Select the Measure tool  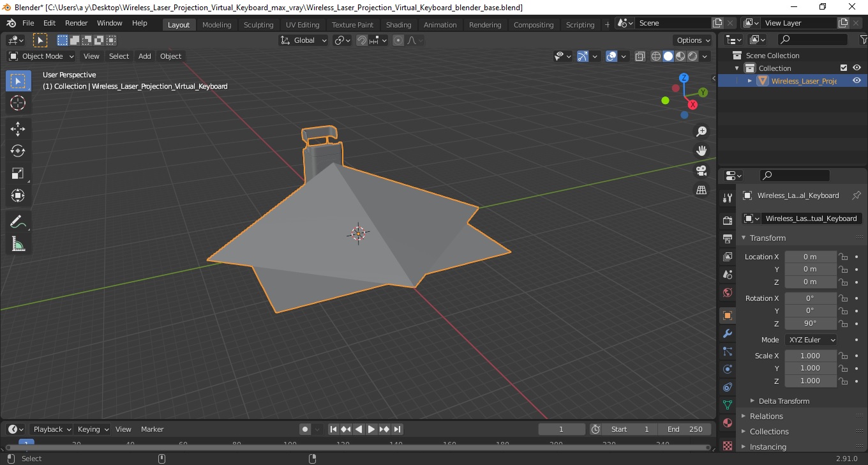click(x=18, y=244)
